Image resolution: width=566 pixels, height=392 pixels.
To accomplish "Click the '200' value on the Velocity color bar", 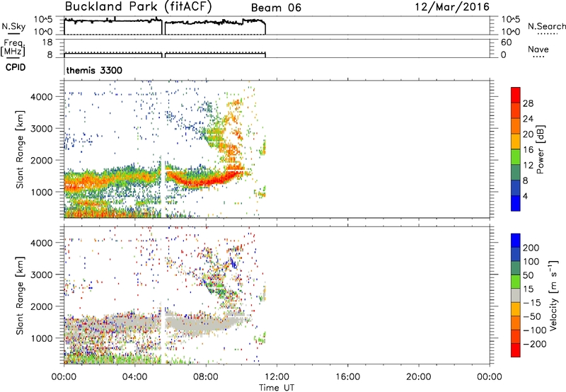I will 531,248.
